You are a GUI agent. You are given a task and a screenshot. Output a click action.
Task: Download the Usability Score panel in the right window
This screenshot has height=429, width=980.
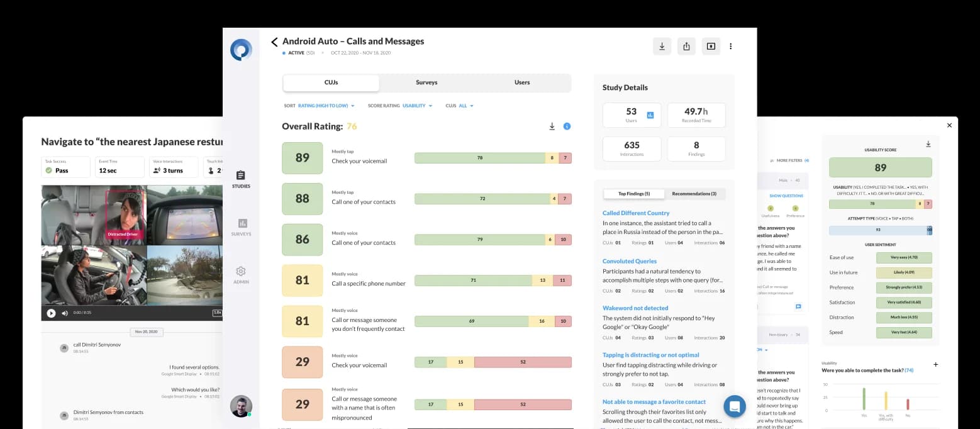pos(928,144)
